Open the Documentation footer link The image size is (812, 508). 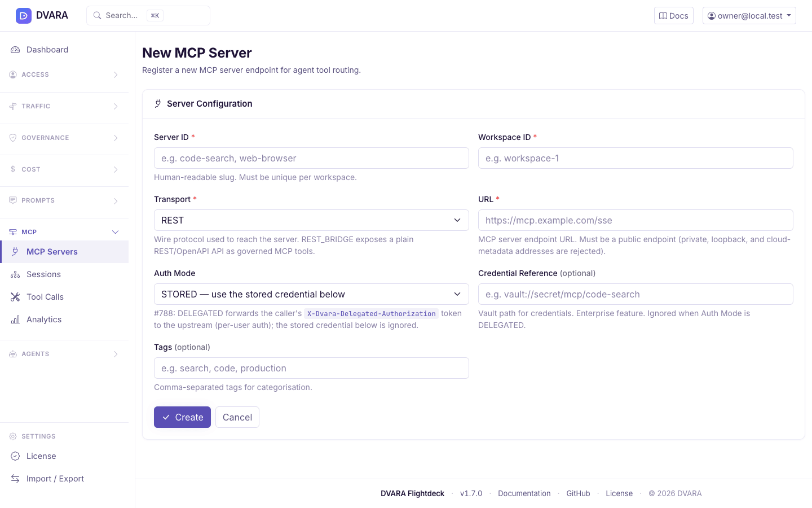[524, 493]
